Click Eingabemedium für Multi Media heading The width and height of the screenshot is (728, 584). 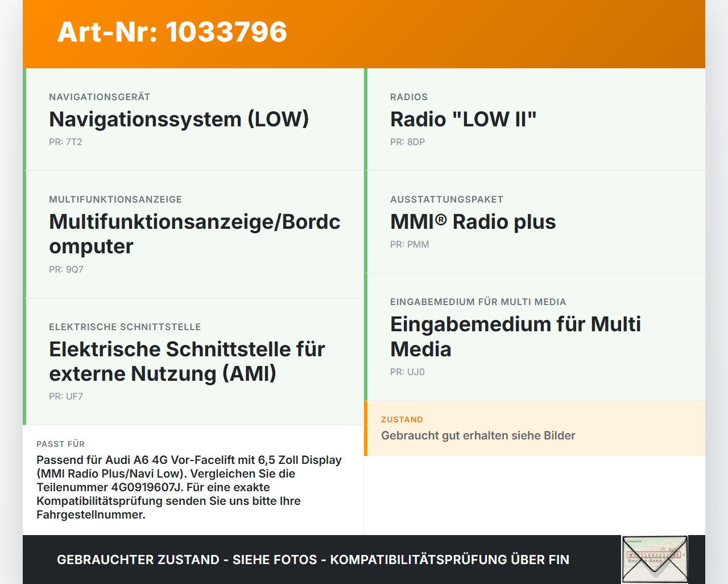(x=516, y=336)
